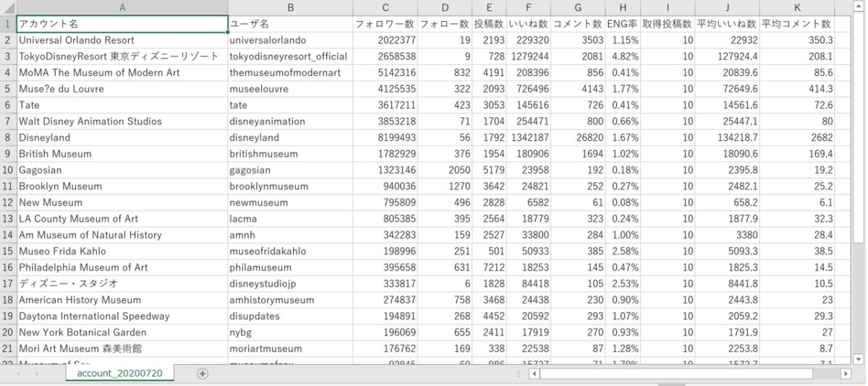
Task: Click cell ユーザ名 header
Action: coord(290,24)
